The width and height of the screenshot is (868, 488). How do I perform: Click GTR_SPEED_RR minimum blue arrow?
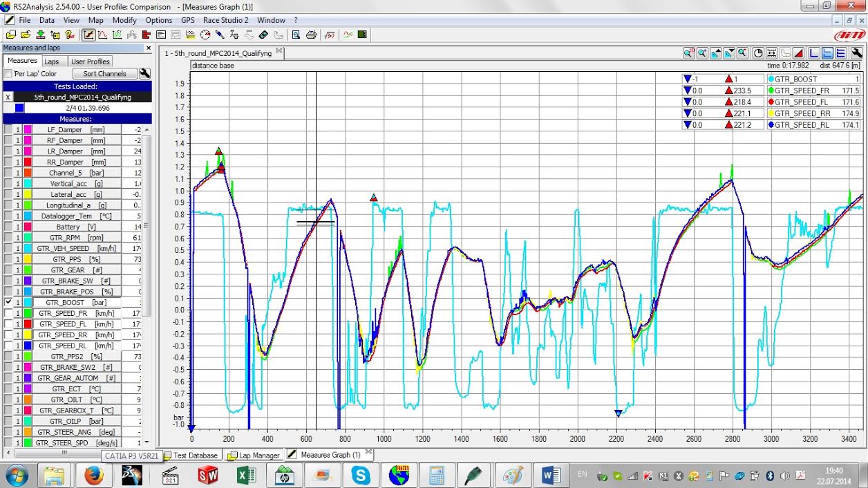[687, 113]
